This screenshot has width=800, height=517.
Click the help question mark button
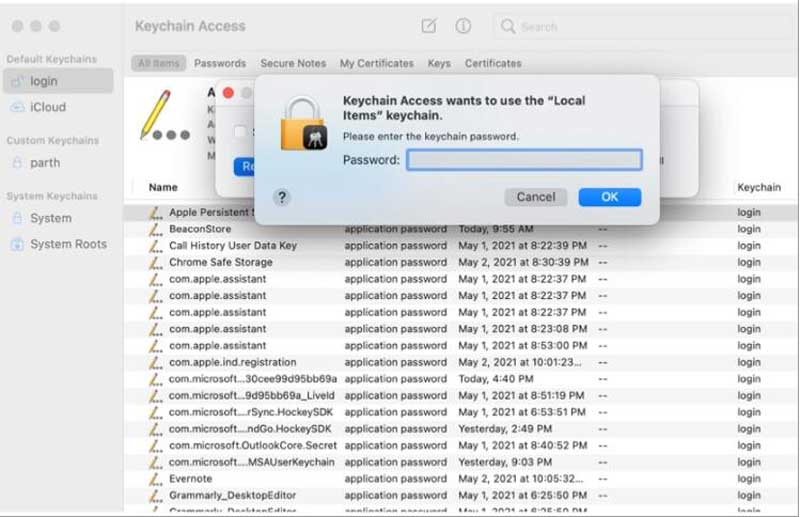click(281, 197)
